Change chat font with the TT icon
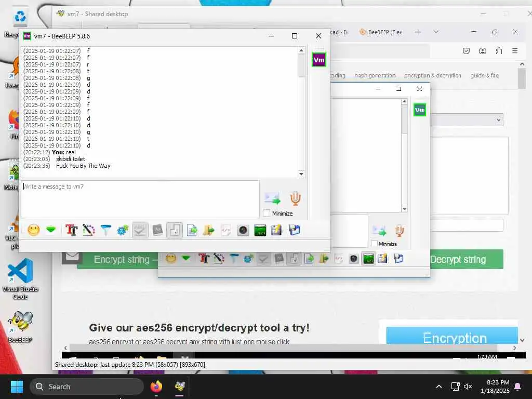Screen dimensions: 532x399 [x=71, y=230]
